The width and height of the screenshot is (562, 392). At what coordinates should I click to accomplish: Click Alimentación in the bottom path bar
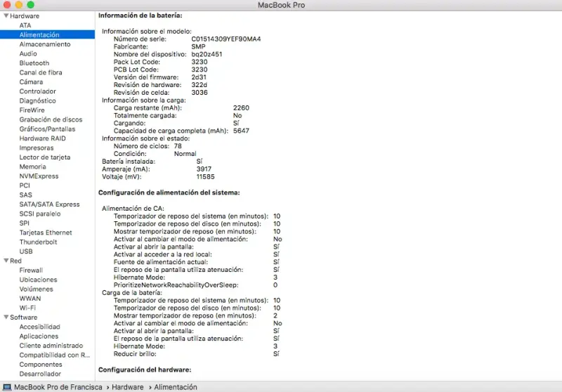point(176,387)
